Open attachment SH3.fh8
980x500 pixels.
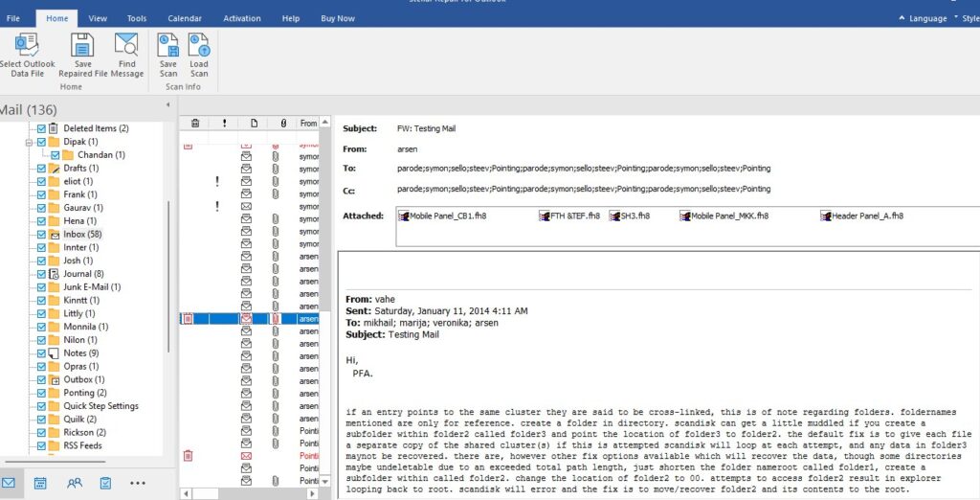click(x=630, y=216)
